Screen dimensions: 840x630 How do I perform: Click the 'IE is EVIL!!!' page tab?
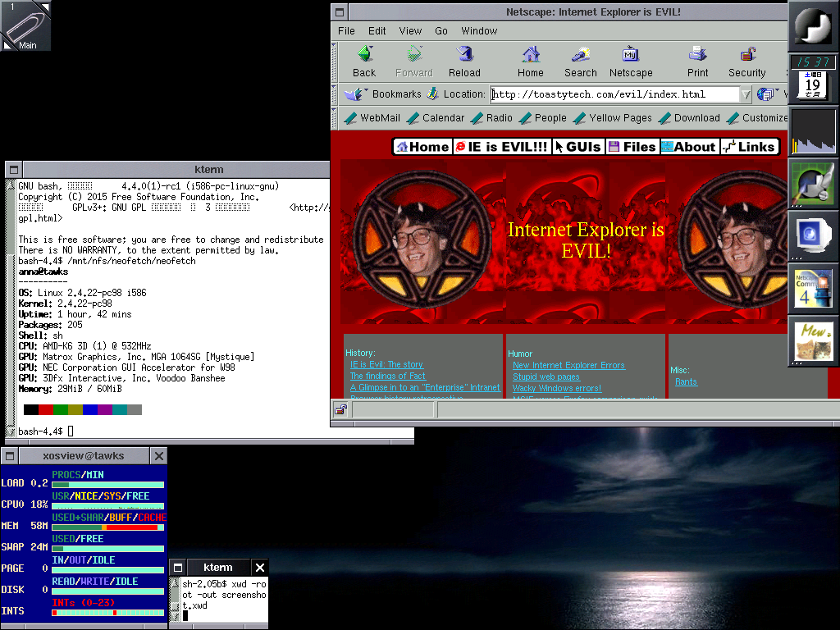pos(502,147)
